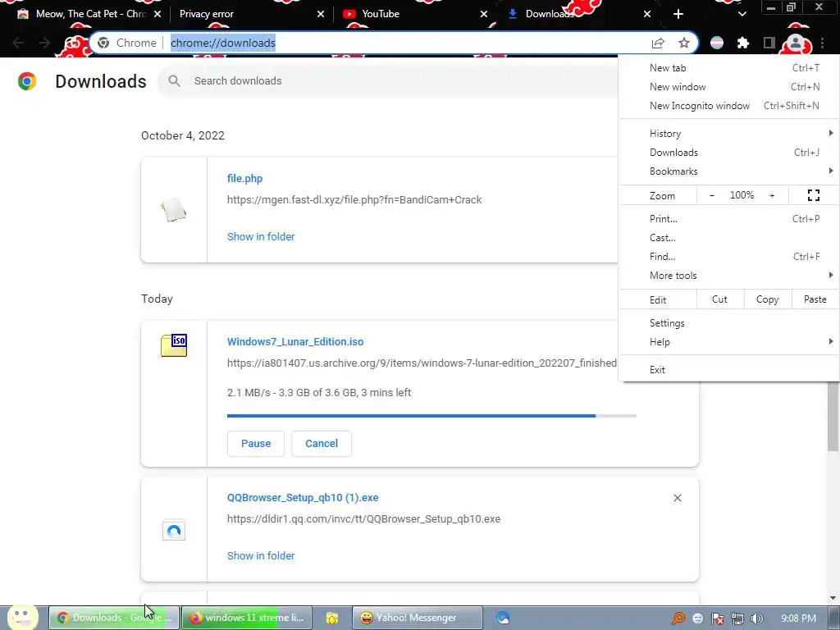Expand the Help submenu
The image size is (840, 630).
click(729, 342)
